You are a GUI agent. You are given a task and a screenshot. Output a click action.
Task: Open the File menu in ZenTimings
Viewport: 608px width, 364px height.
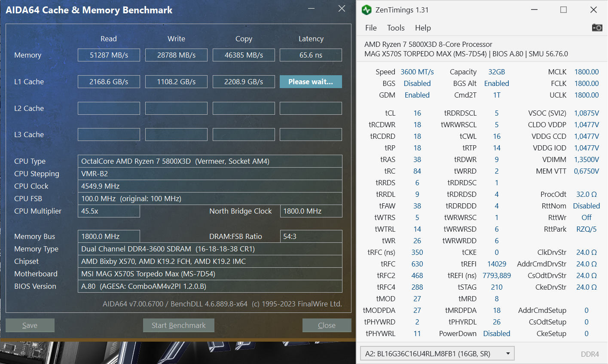point(371,28)
